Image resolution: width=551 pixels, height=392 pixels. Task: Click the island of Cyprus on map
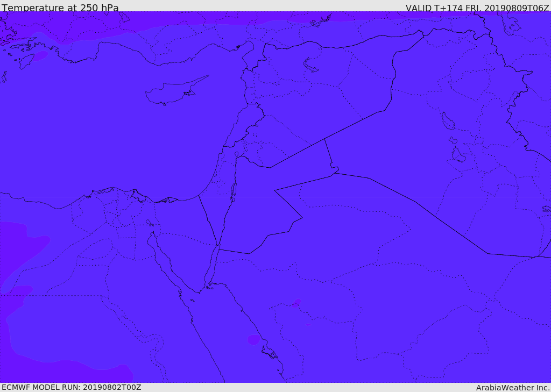click(176, 91)
